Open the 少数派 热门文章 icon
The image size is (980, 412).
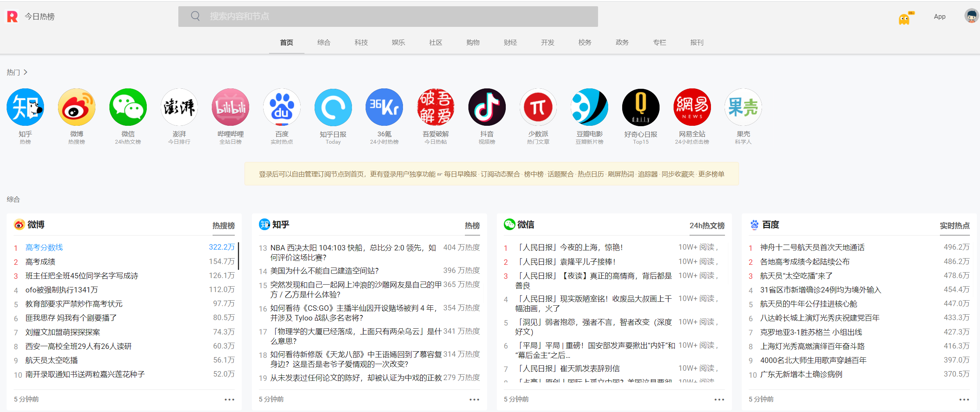(x=538, y=107)
